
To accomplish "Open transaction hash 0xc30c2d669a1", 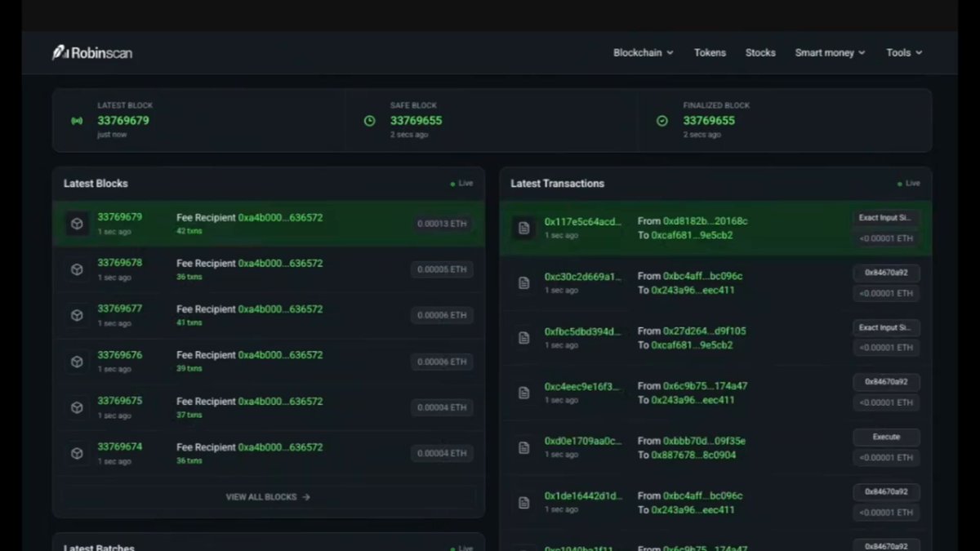I will 583,277.
